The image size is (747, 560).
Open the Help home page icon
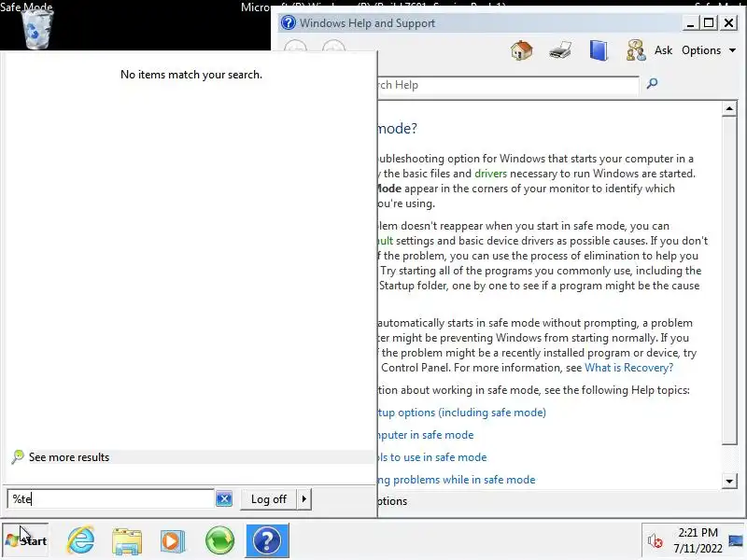(x=521, y=50)
